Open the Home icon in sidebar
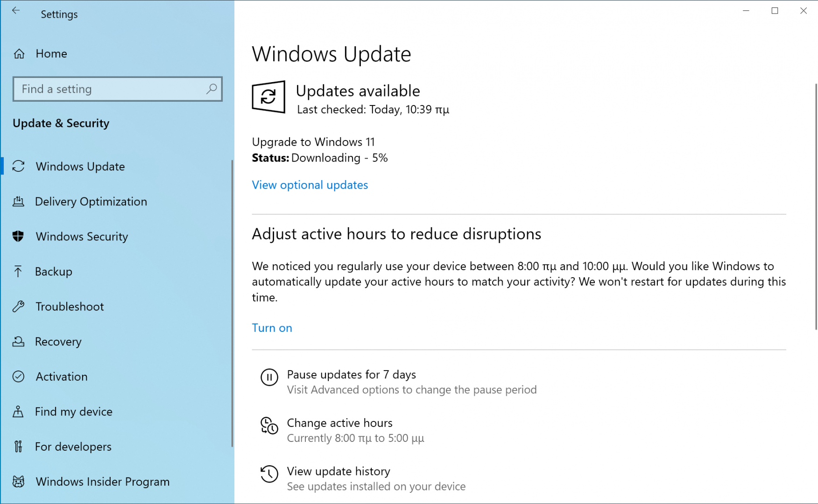This screenshot has height=504, width=818. pyautogui.click(x=19, y=54)
